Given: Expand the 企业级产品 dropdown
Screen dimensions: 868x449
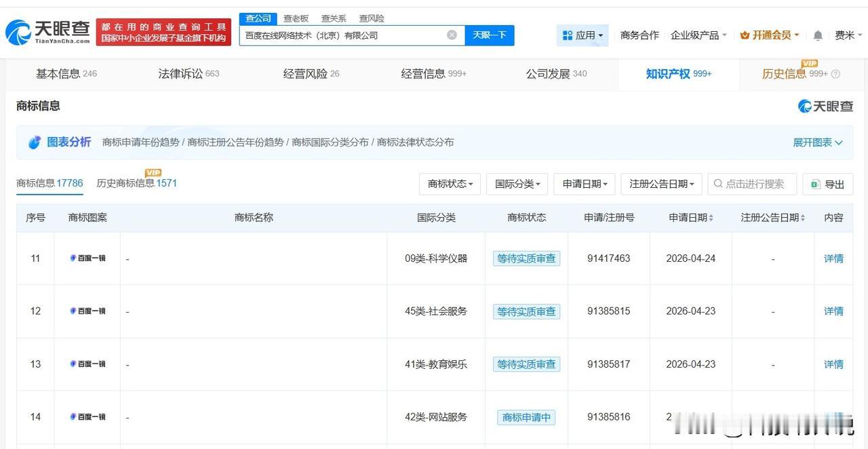Looking at the screenshot, I should [x=698, y=35].
